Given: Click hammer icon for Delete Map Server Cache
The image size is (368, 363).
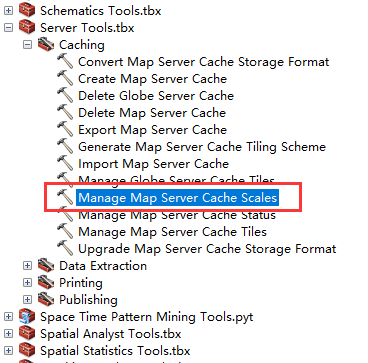Looking at the screenshot, I should [65, 113].
